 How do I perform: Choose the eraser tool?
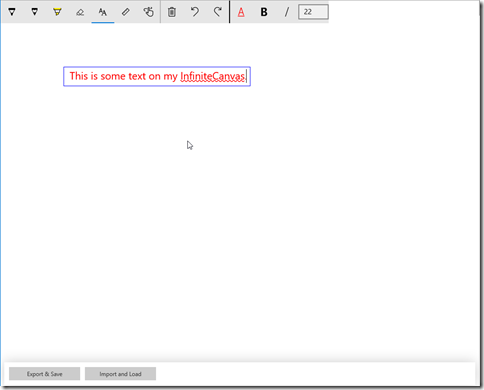[x=80, y=12]
